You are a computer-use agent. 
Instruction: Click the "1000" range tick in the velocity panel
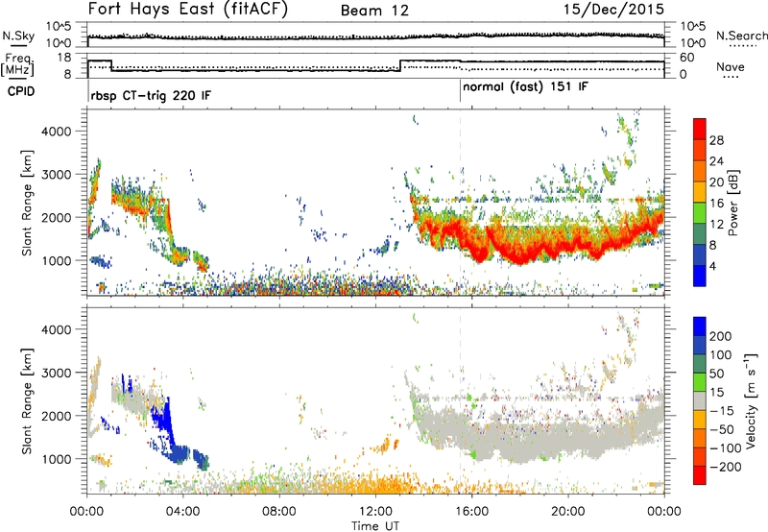(57, 459)
